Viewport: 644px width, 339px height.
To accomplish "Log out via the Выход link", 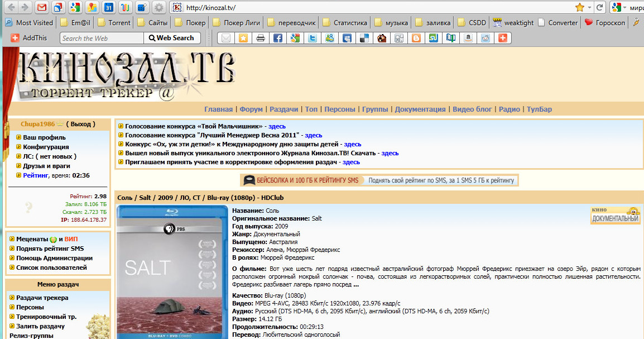I will (x=81, y=123).
